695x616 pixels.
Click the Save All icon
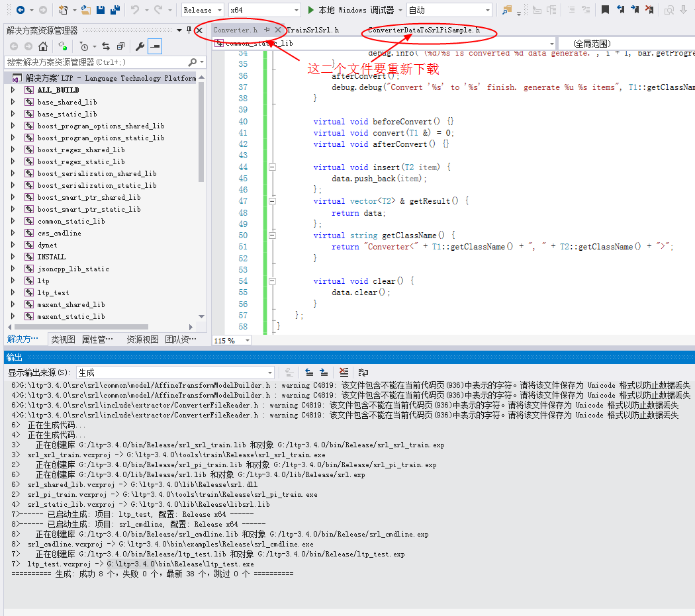[115, 9]
